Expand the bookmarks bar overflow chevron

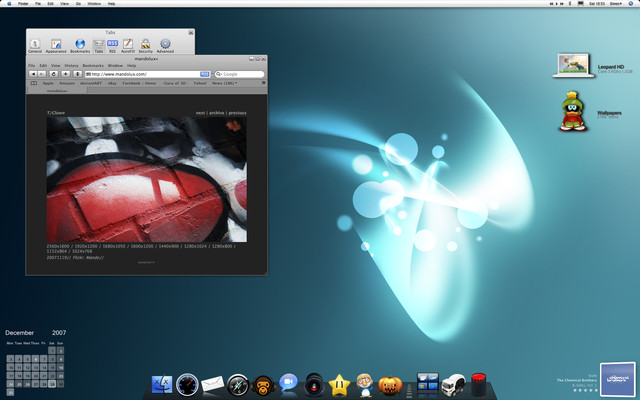(263, 84)
